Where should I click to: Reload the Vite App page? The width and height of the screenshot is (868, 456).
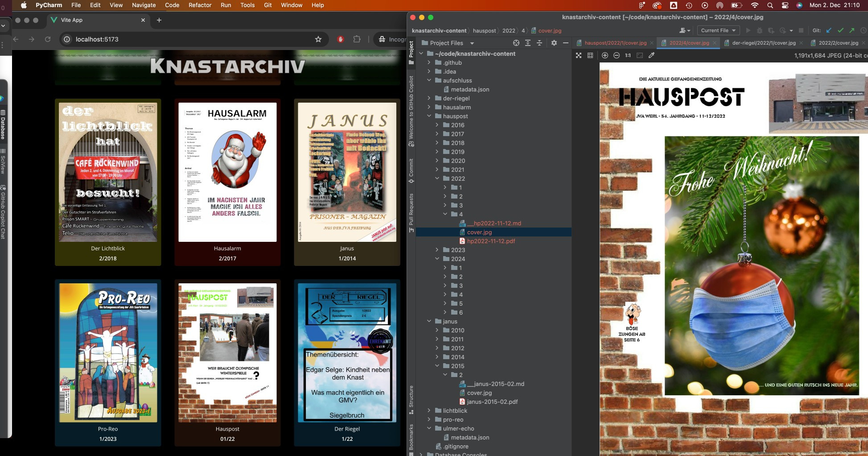(x=48, y=39)
